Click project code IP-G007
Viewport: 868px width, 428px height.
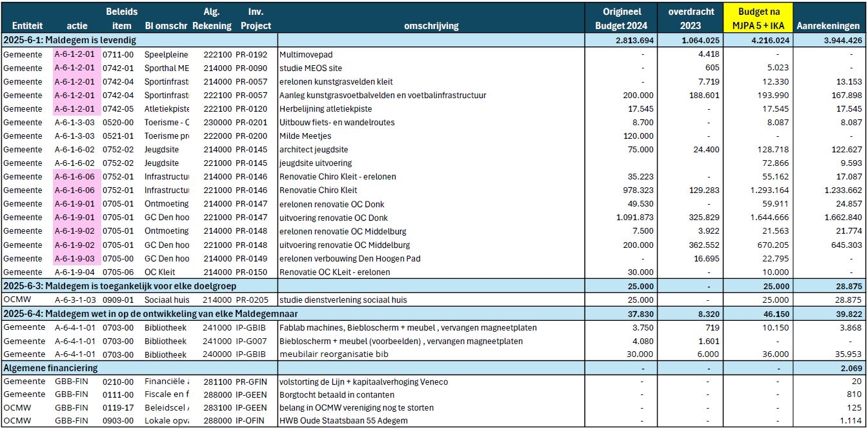pos(250,341)
